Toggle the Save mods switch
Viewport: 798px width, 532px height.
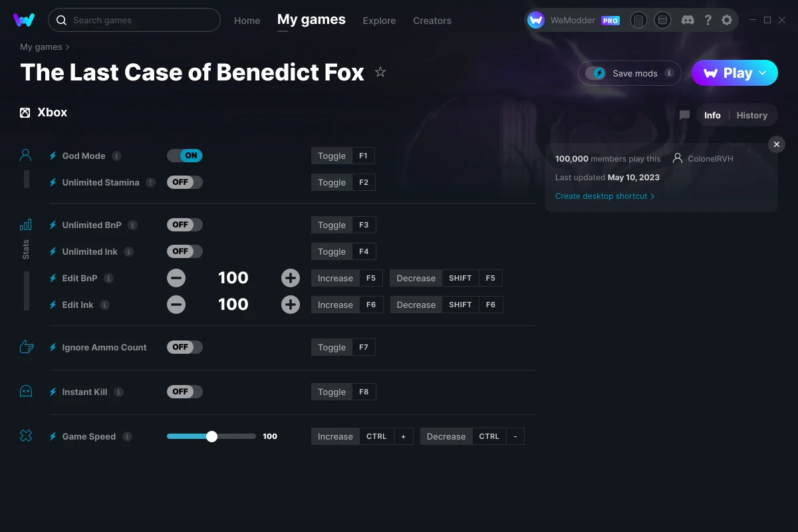pyautogui.click(x=596, y=73)
